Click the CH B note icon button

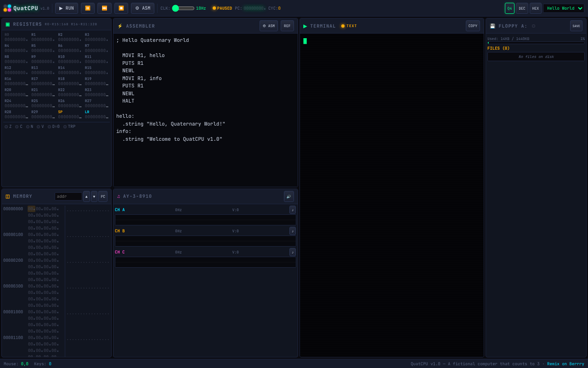(x=293, y=231)
